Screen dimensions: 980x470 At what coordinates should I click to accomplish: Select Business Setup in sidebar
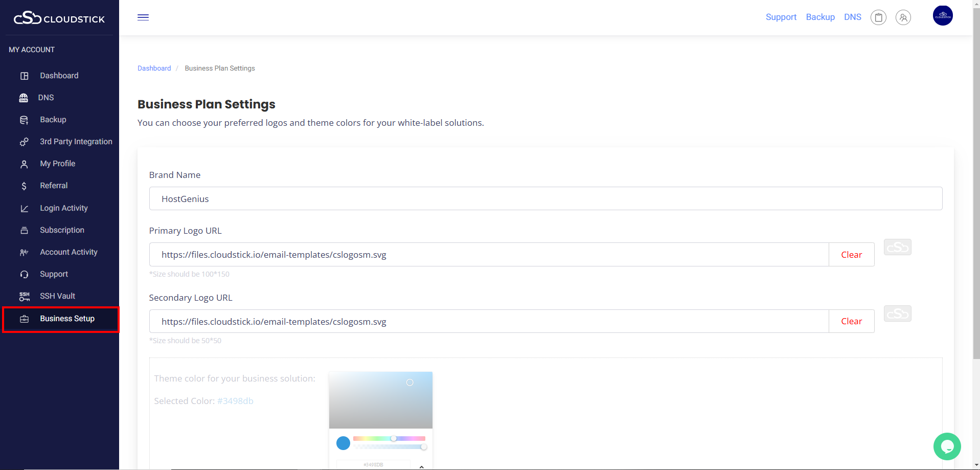point(67,319)
